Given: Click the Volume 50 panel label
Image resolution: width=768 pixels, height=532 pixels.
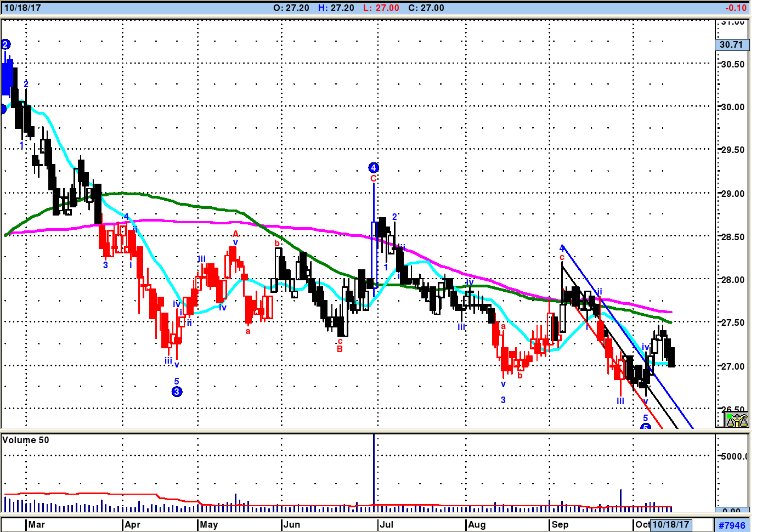Looking at the screenshot, I should click(26, 440).
